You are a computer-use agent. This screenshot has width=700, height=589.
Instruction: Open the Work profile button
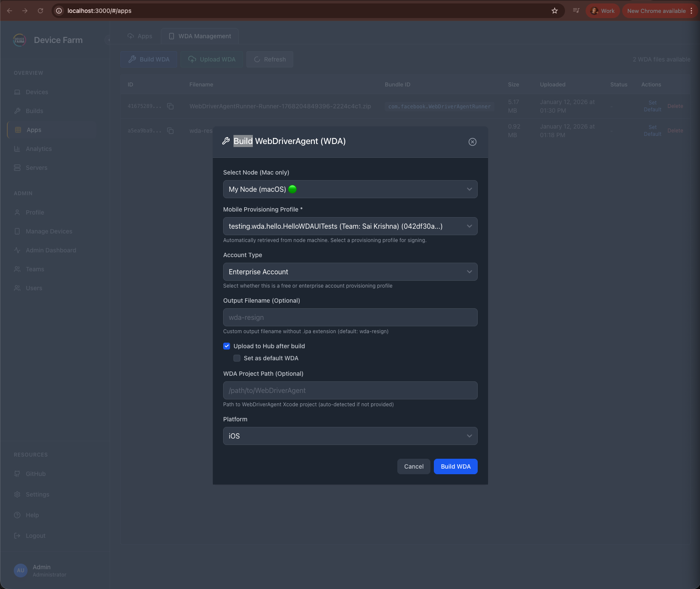click(x=603, y=11)
